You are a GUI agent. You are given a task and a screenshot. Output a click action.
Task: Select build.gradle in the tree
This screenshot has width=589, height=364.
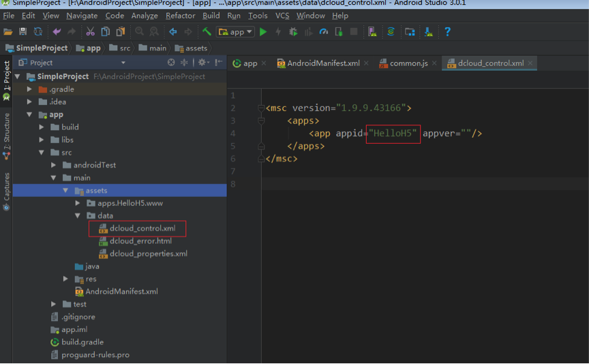point(82,342)
